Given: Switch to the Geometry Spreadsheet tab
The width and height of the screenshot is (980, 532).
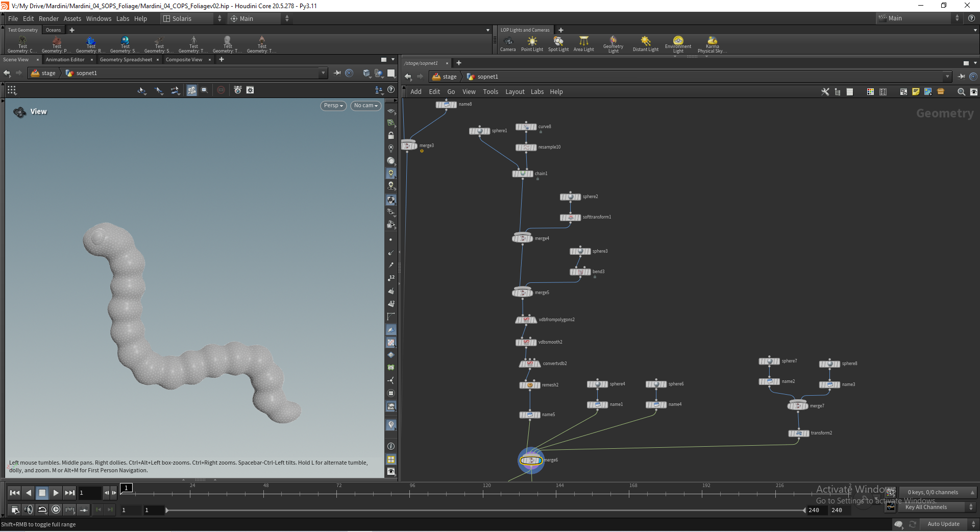Looking at the screenshot, I should point(126,60).
